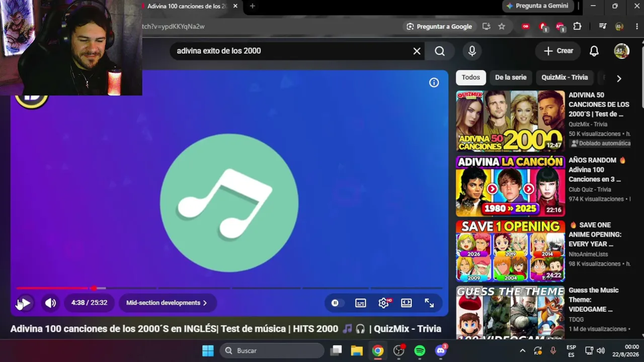Click the video title text
This screenshot has height=362, width=644.
tap(226, 329)
